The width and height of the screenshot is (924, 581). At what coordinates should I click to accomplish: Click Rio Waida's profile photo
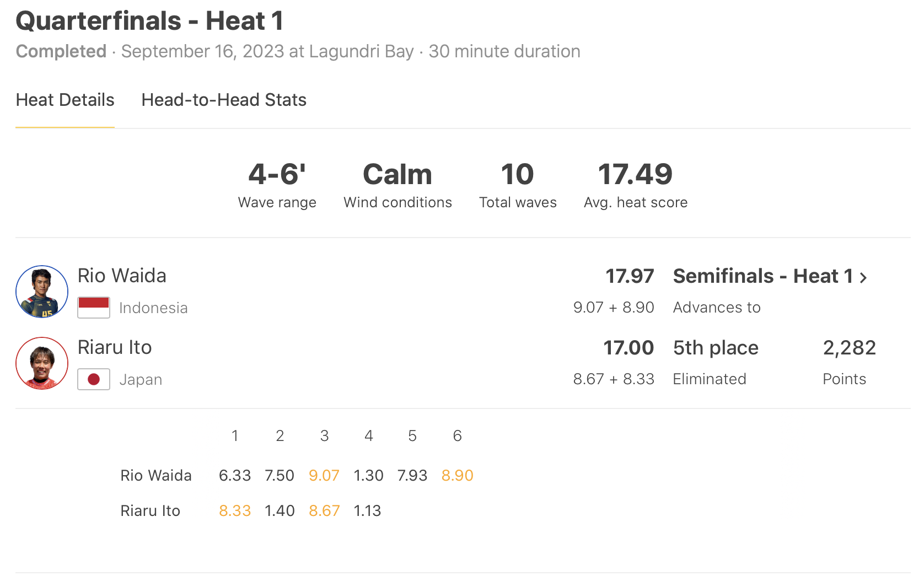[42, 292]
